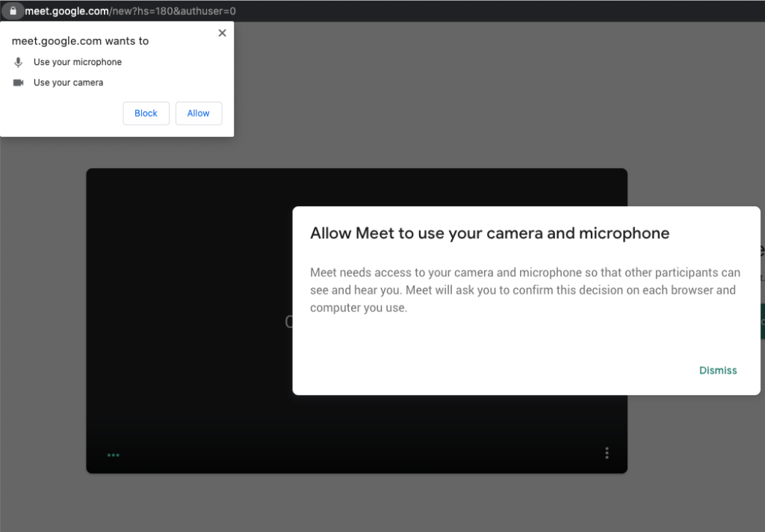
Task: Click the dialog paragraph starting 'Meet needs access'
Action: (525, 290)
